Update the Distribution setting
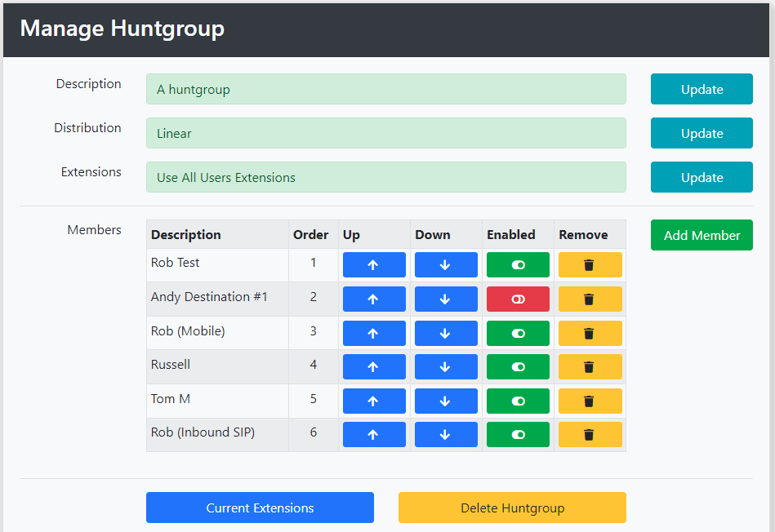 pyautogui.click(x=702, y=133)
